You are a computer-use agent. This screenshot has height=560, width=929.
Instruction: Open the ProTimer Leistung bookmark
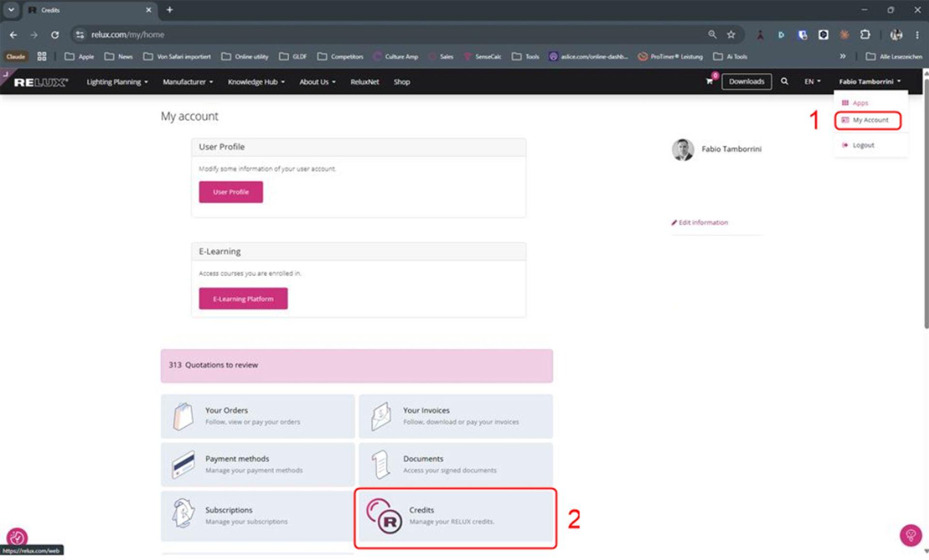tap(671, 57)
